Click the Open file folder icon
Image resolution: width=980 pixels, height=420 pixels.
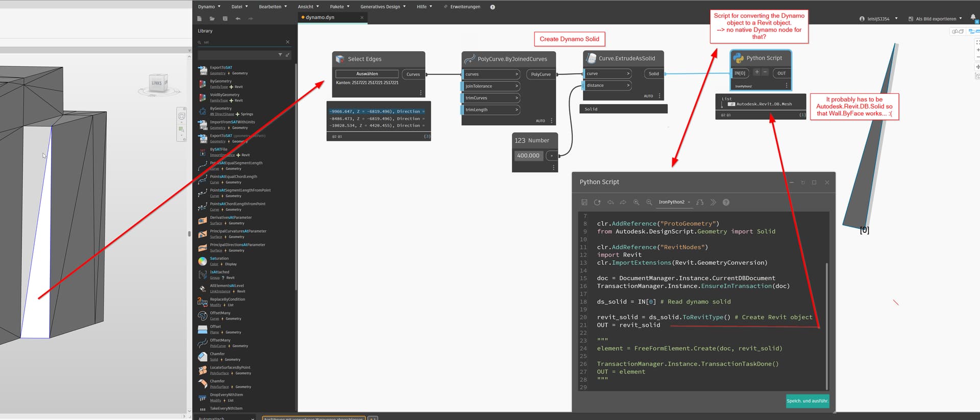pyautogui.click(x=212, y=19)
